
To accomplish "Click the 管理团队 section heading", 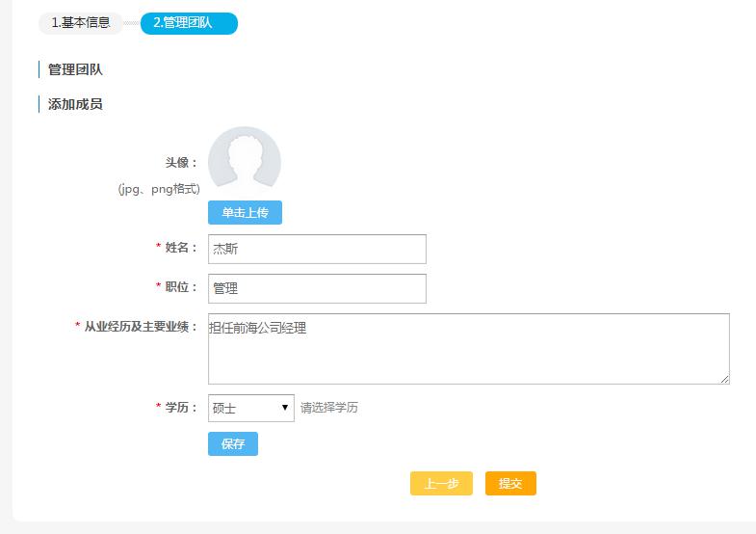I will [75, 69].
